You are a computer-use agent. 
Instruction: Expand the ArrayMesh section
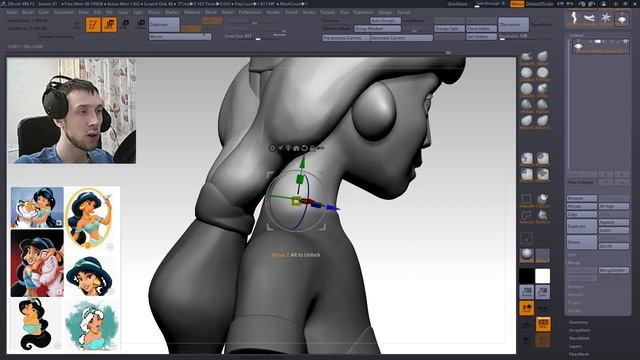(580, 330)
